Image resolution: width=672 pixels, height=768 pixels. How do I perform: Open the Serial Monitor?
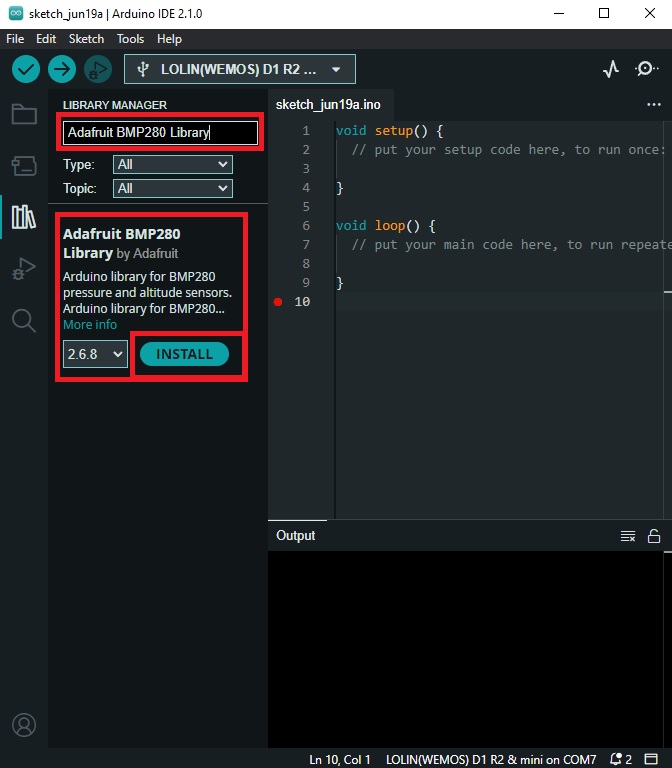coord(646,69)
